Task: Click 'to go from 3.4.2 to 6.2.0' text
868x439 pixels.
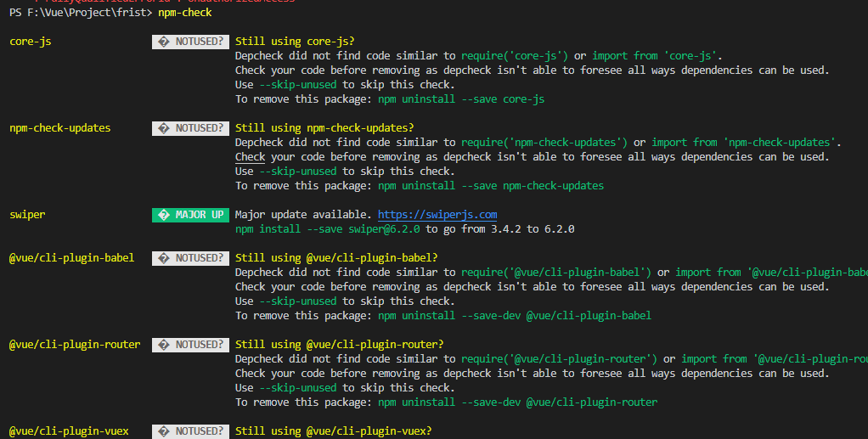Action: point(500,229)
